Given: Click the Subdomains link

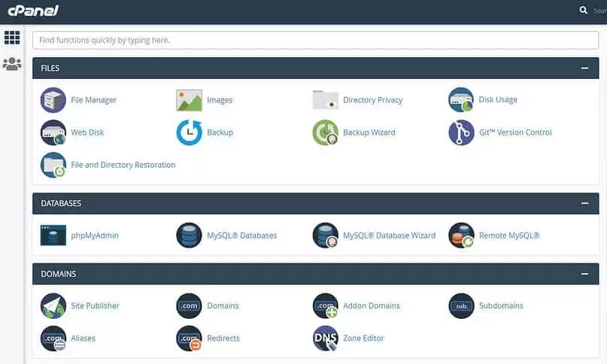Looking at the screenshot, I should pos(501,306).
